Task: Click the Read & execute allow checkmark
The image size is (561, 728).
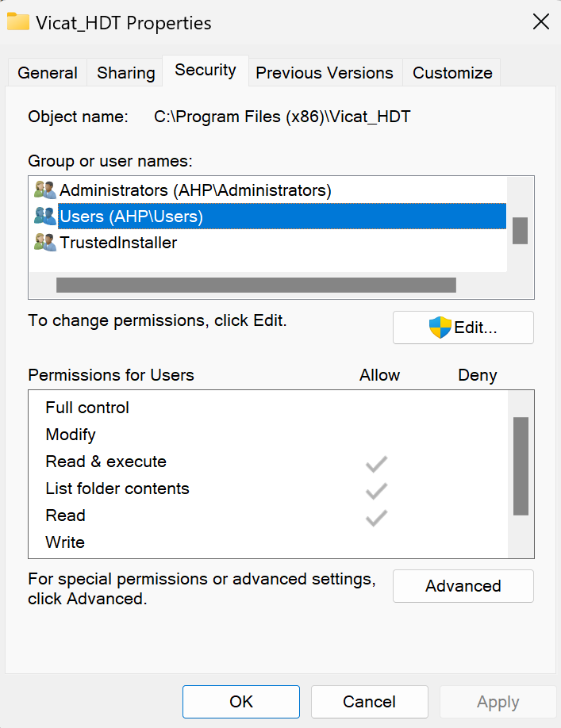Action: 376,464
